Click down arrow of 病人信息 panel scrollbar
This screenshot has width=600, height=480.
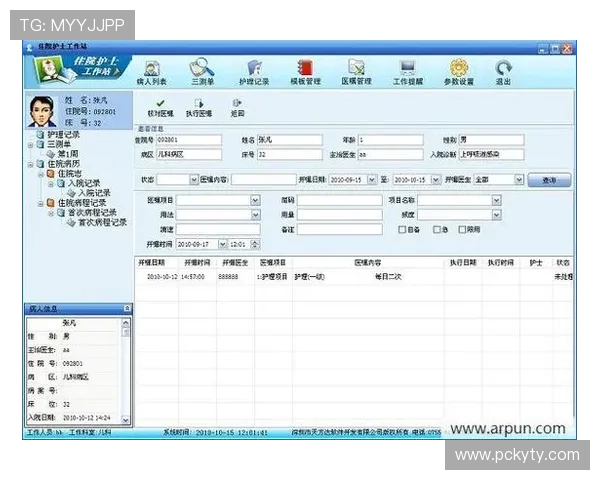click(126, 420)
